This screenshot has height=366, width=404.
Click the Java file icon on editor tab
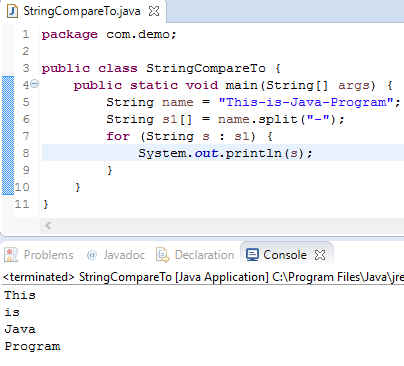click(12, 11)
